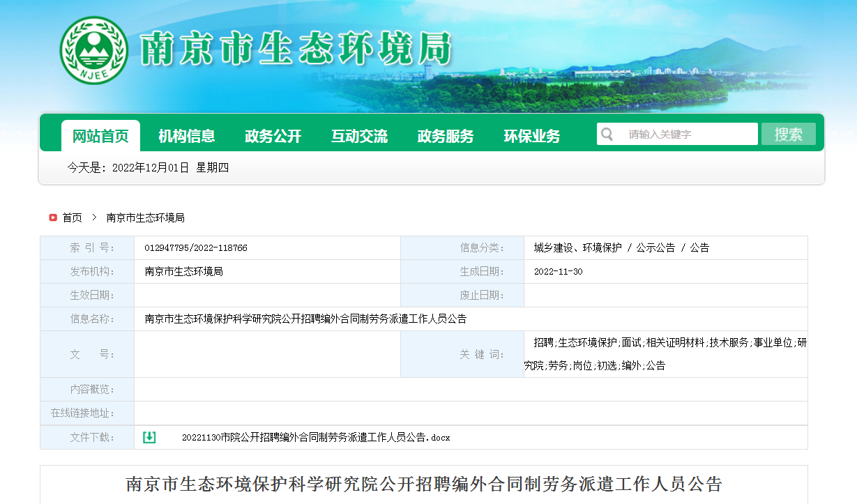
Task: Click the 信息名称 value text
Action: (305, 319)
